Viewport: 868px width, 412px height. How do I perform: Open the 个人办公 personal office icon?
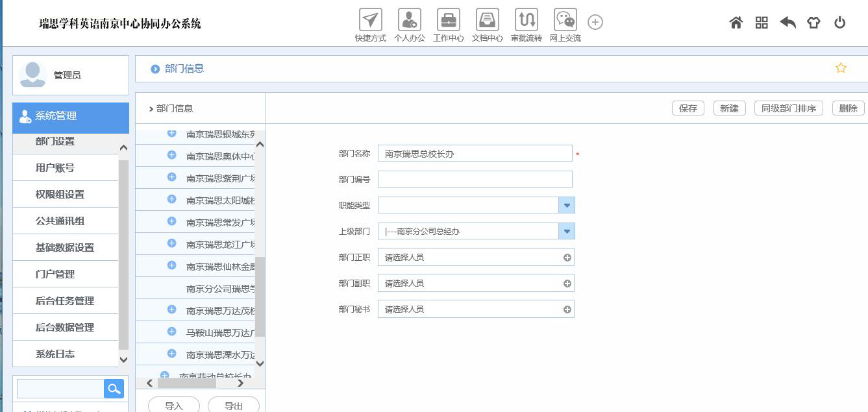[409, 20]
